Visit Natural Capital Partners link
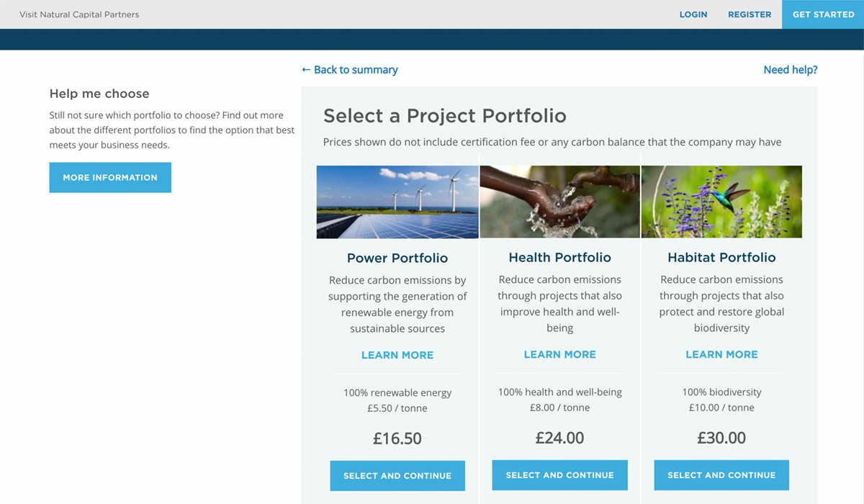864x504 pixels. click(x=79, y=14)
